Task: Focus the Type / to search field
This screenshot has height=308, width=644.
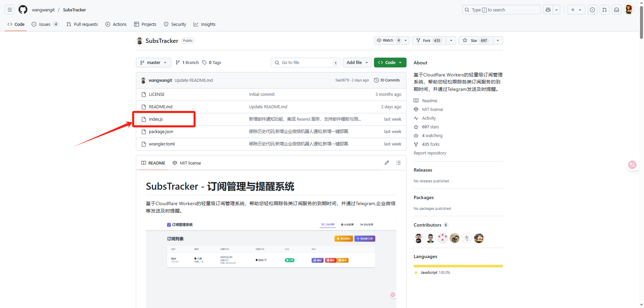Action: [501, 10]
